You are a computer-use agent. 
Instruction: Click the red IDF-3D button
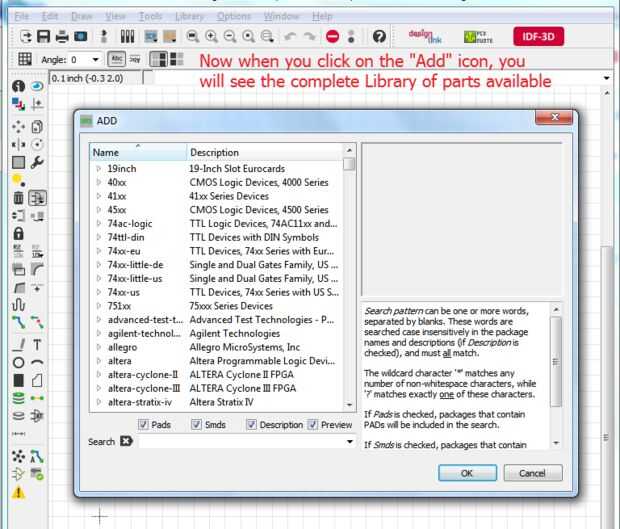click(538, 36)
